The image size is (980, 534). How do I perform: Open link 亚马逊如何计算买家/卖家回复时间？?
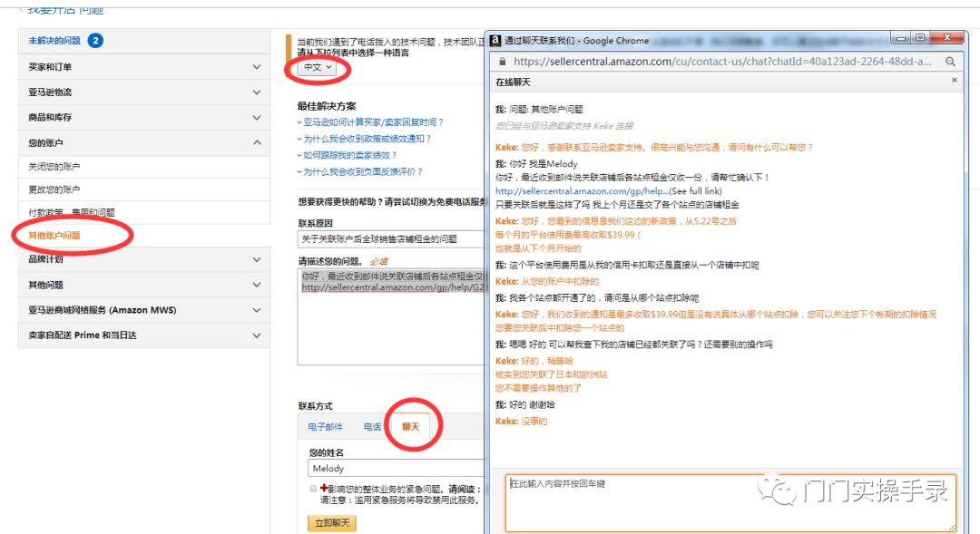(x=373, y=122)
